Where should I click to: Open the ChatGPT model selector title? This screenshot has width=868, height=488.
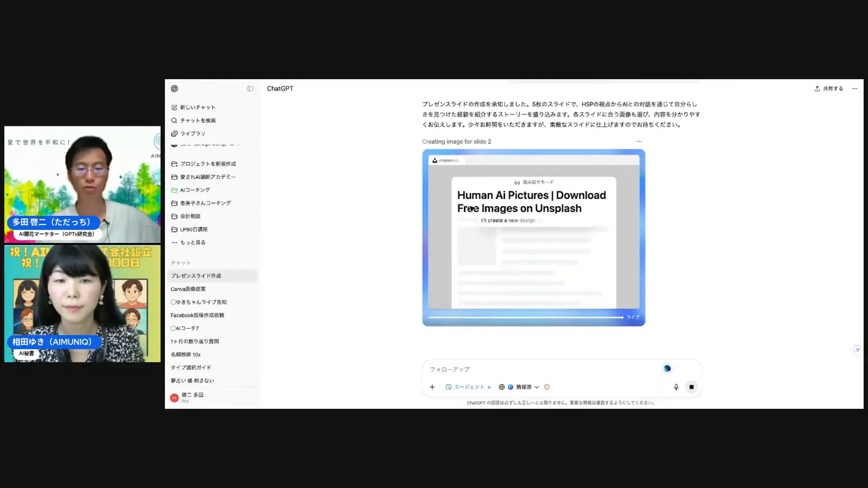click(280, 89)
